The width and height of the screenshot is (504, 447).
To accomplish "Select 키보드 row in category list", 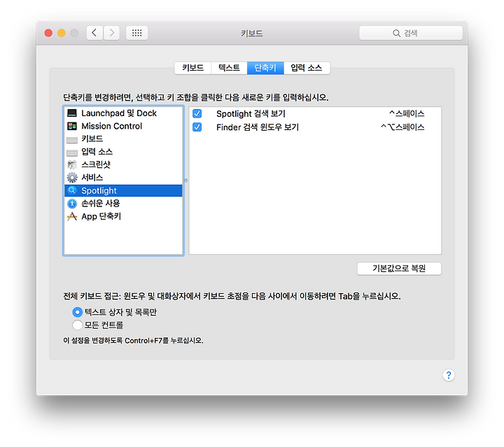I will tap(123, 139).
